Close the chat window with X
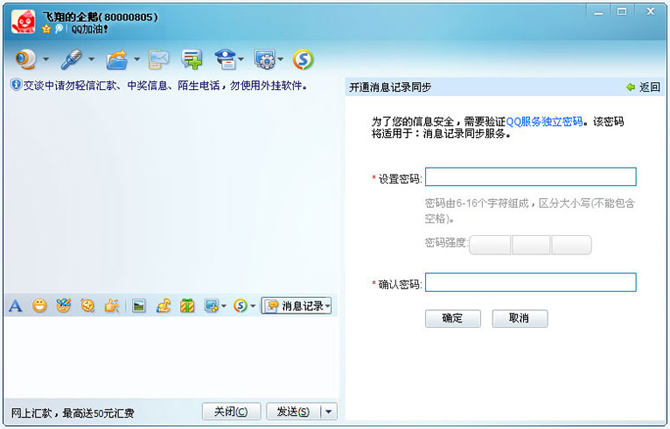Image resolution: width=670 pixels, height=429 pixels. coord(650,12)
